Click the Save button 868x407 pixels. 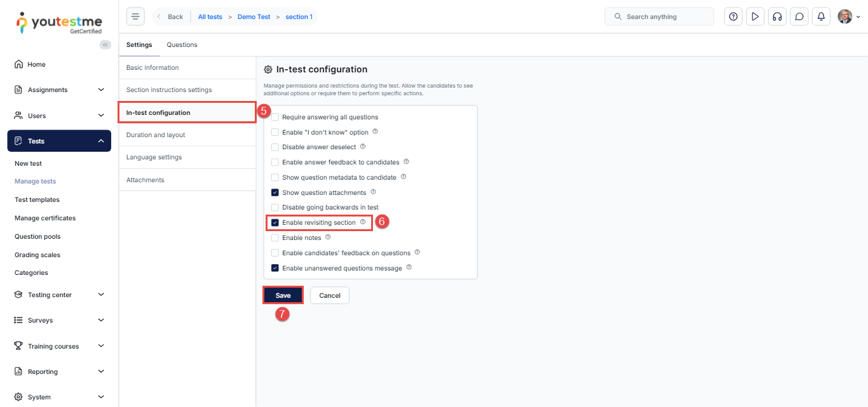283,295
